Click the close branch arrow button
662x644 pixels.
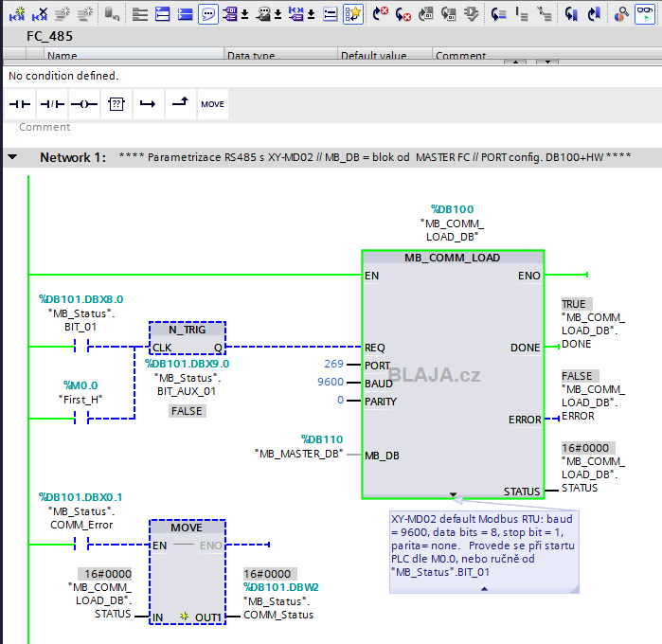tap(180, 104)
